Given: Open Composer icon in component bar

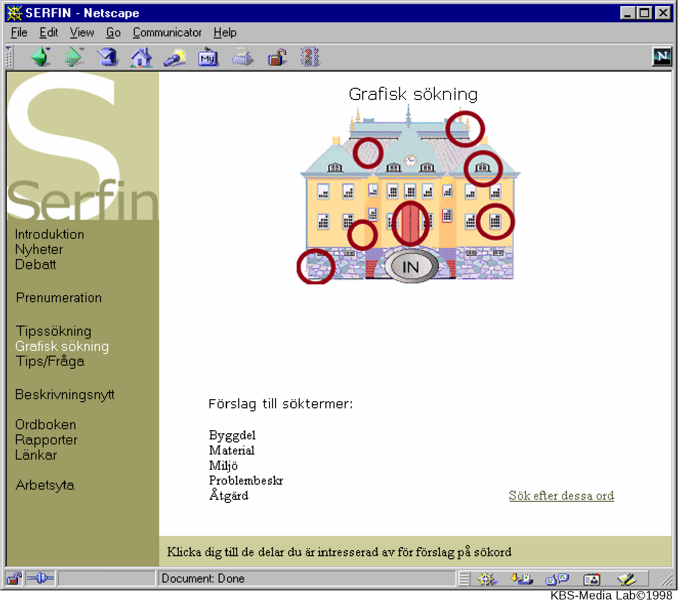Looking at the screenshot, I should [x=627, y=580].
